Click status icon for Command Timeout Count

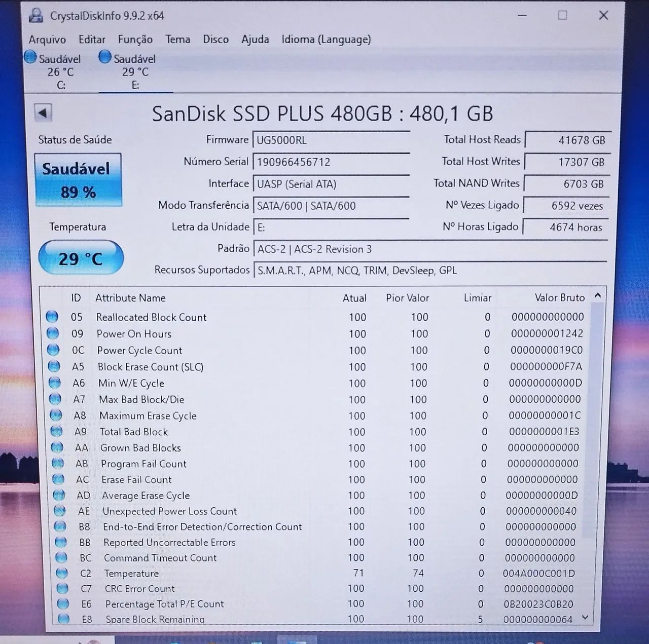click(61, 557)
